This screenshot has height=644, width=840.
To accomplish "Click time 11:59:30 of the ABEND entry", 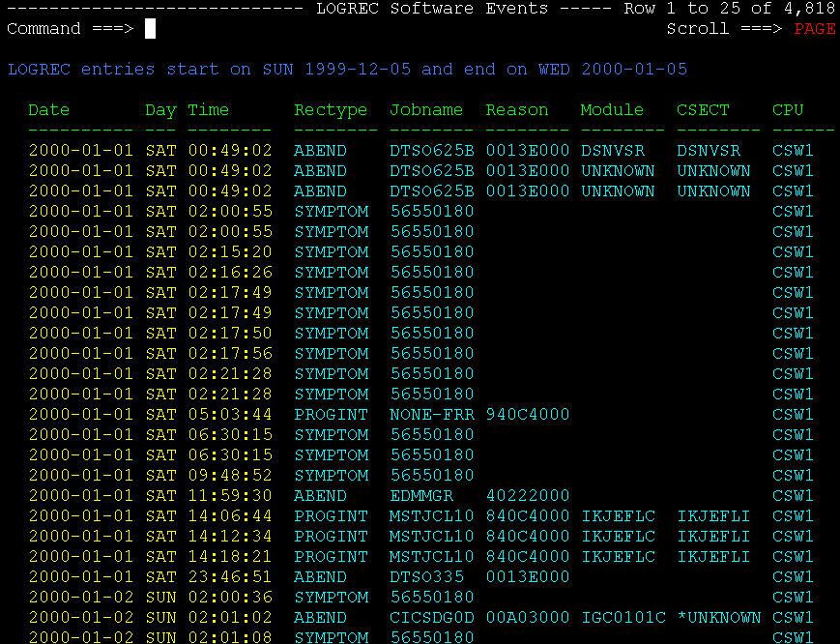I will pyautogui.click(x=230, y=496).
